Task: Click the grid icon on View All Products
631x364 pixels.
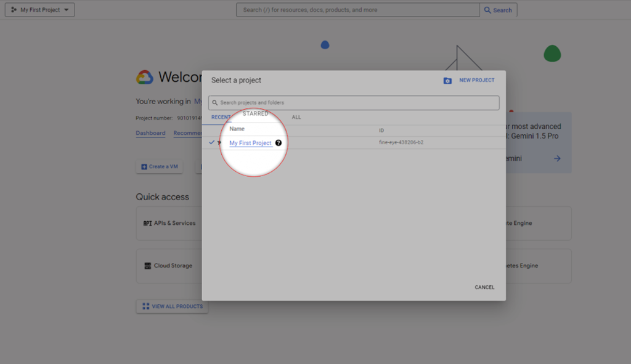Action: 145,306
